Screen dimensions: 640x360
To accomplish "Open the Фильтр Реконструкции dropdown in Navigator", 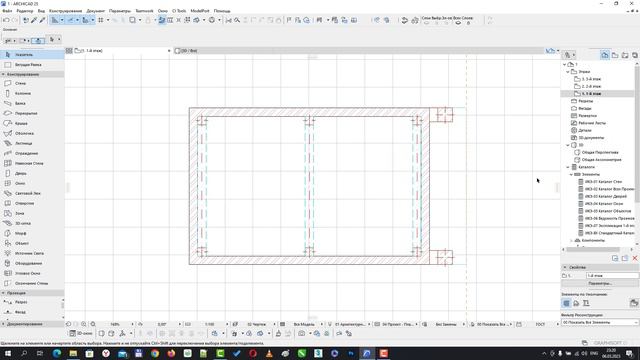I will pos(600,322).
